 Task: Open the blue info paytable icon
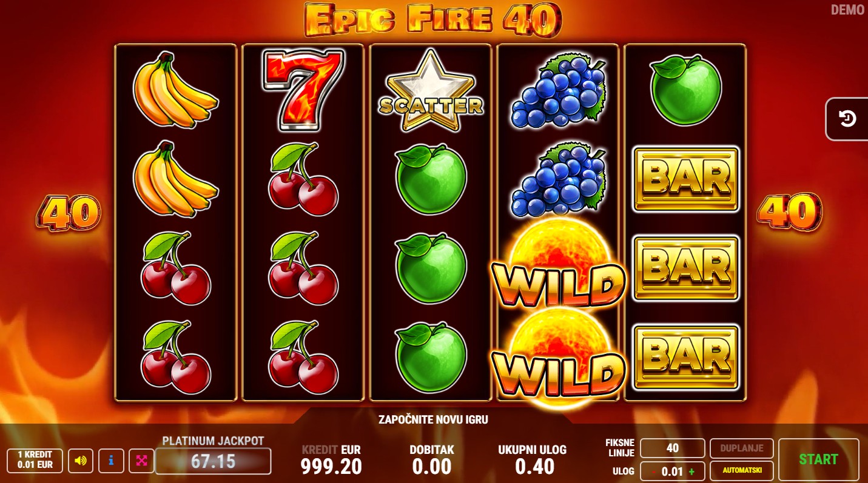(x=111, y=461)
